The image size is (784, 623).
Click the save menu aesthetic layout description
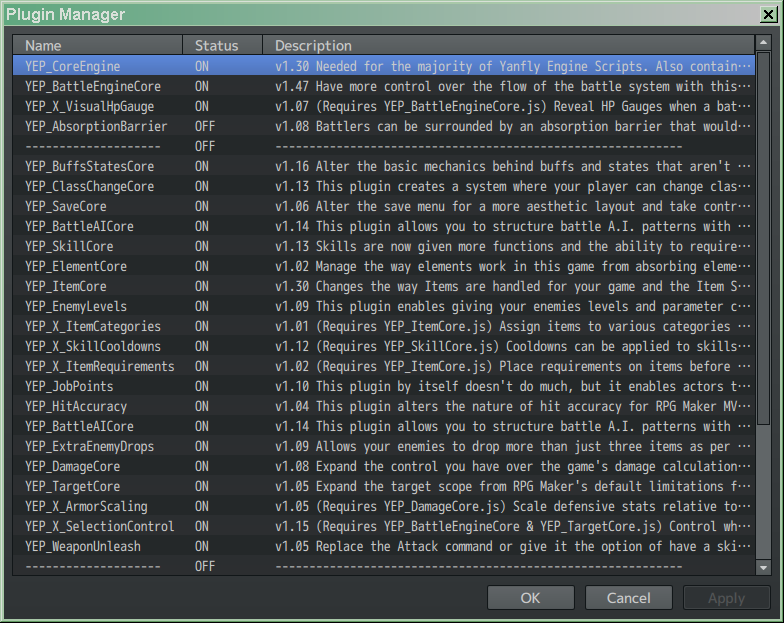coord(512,206)
